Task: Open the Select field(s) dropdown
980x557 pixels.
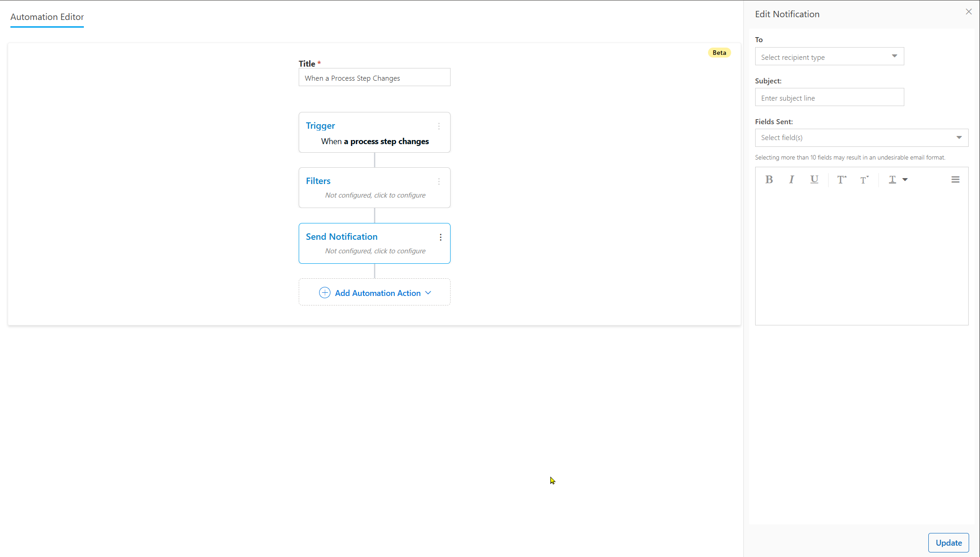Action: point(862,138)
